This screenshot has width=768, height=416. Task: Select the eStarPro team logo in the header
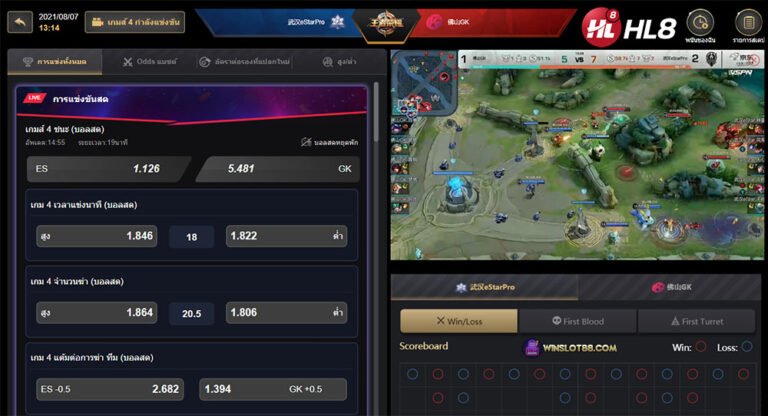337,22
